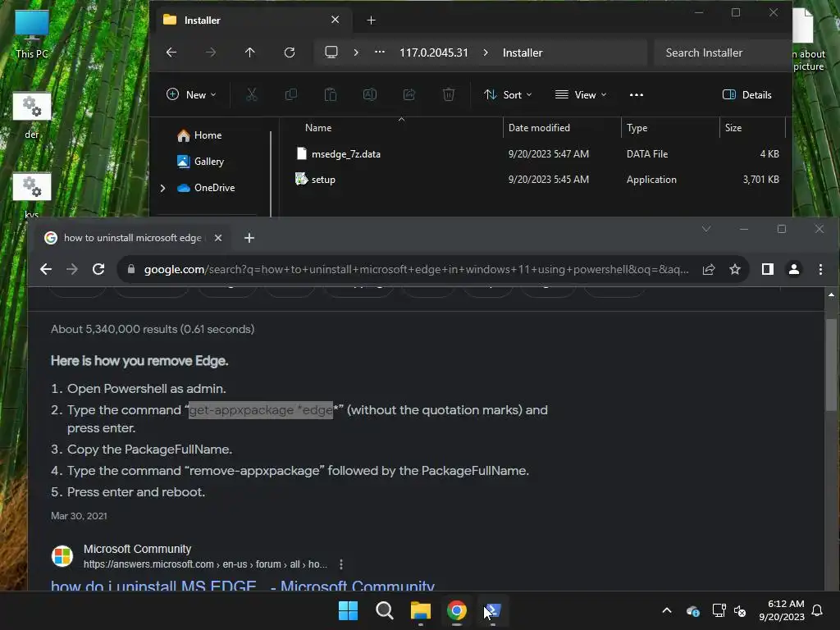The height and width of the screenshot is (630, 840).
Task: Reload the Google search page
Action: pyautogui.click(x=98, y=269)
